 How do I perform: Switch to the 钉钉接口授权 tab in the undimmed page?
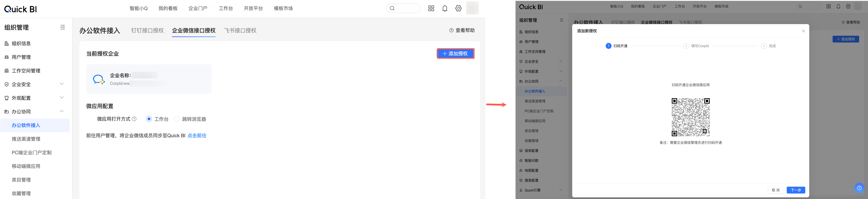[148, 31]
